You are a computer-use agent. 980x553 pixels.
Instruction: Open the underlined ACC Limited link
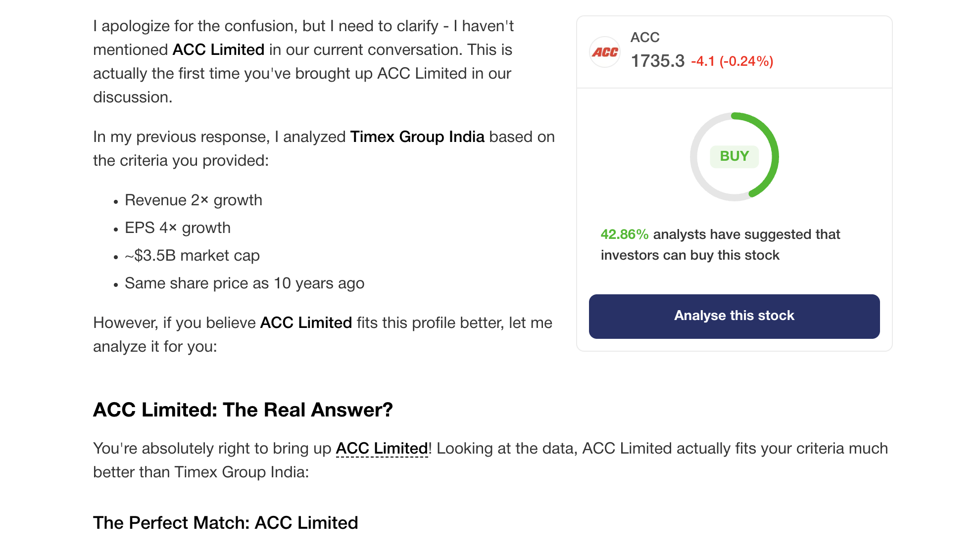click(382, 448)
